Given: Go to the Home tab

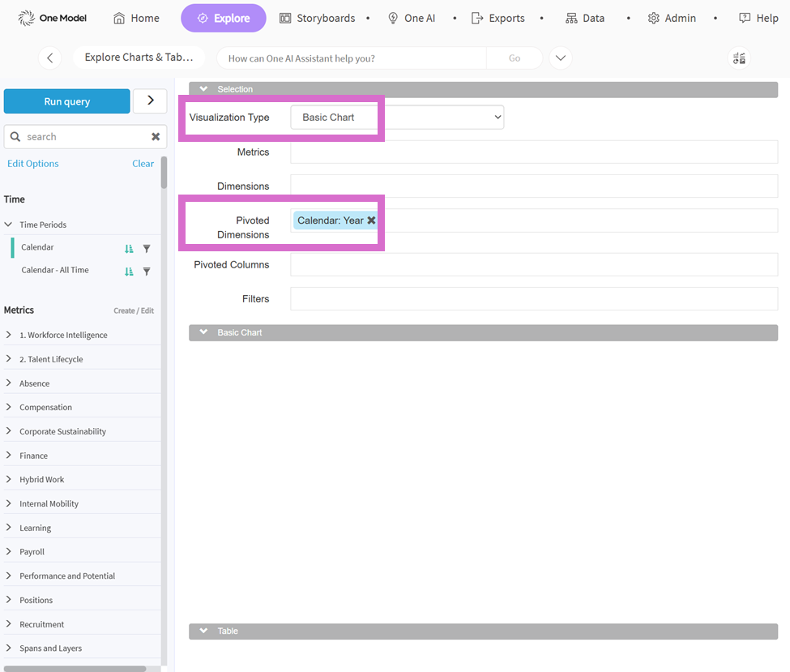Looking at the screenshot, I should point(136,18).
